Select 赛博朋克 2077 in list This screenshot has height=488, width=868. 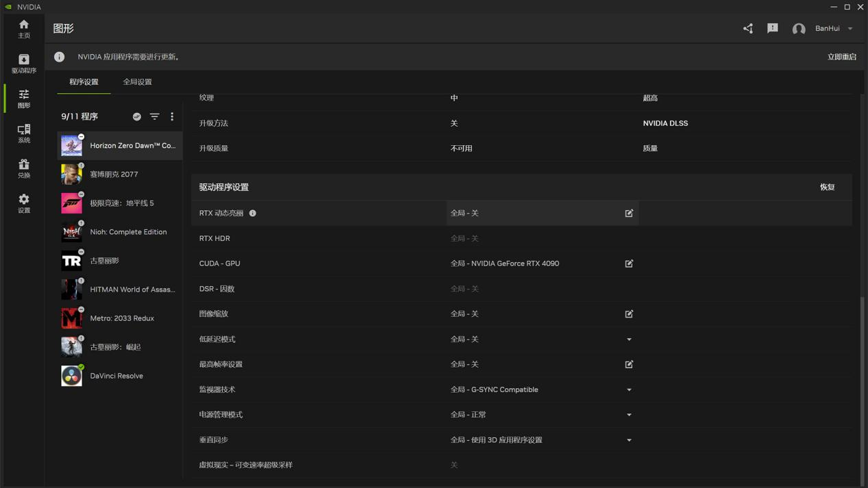(120, 175)
